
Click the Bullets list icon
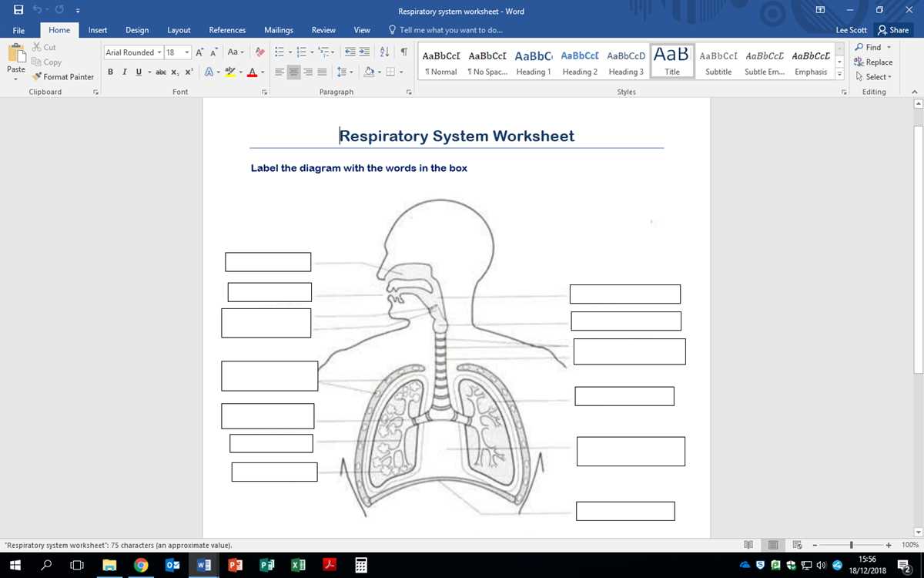(x=280, y=52)
